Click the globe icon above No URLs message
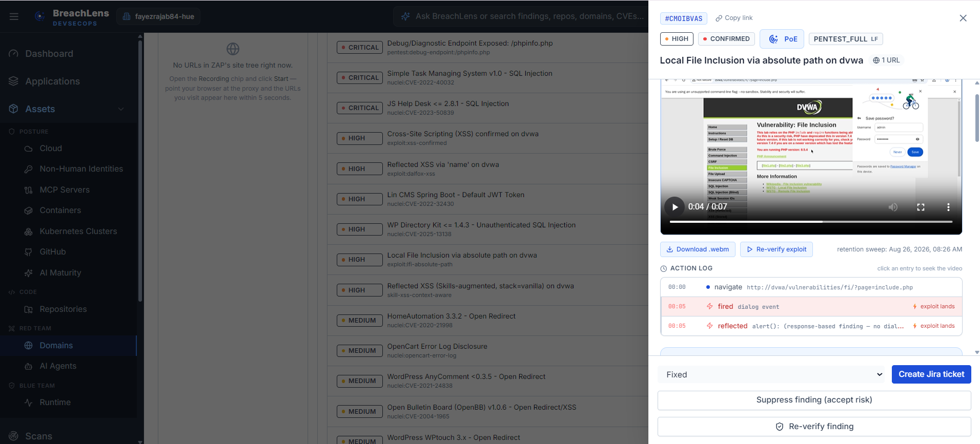This screenshot has width=980, height=444. pyautogui.click(x=233, y=49)
